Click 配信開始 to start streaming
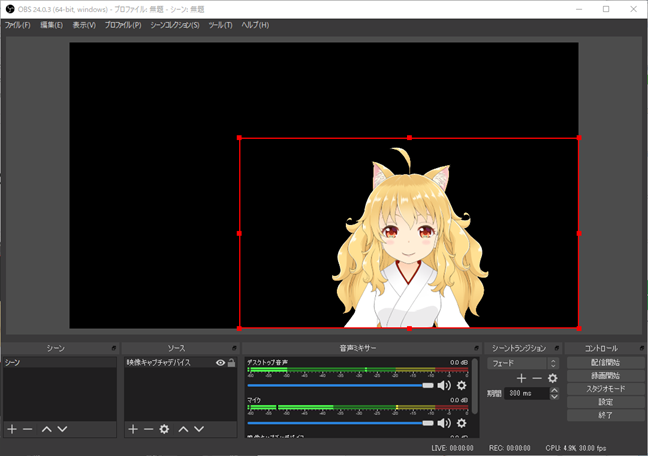Screen dimensions: 648x456 click(x=605, y=363)
